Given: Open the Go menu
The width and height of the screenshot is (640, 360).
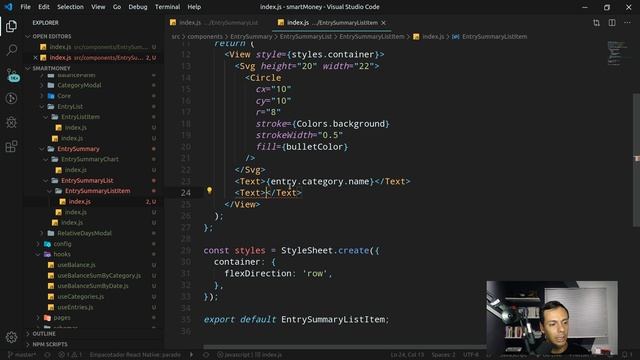Looking at the screenshot, I should tap(117, 7).
